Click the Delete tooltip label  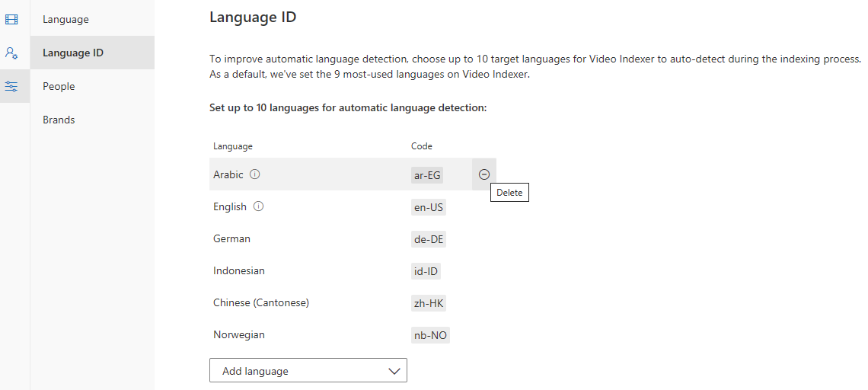pyautogui.click(x=509, y=193)
